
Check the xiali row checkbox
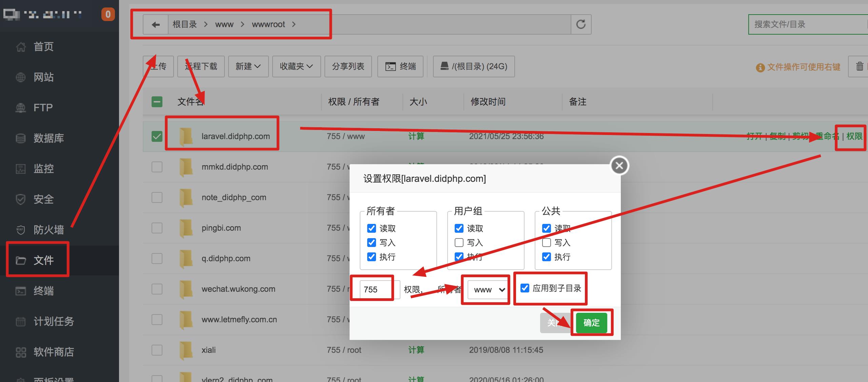[157, 350]
